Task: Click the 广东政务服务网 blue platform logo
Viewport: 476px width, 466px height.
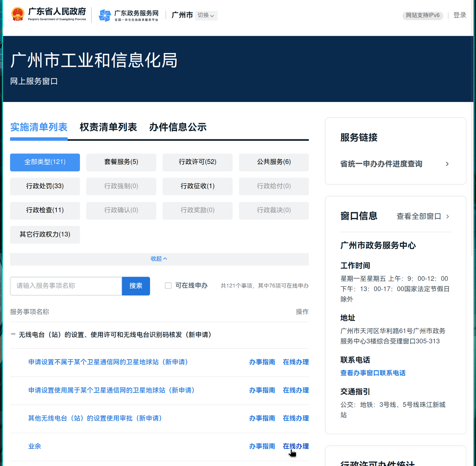Action: [105, 16]
